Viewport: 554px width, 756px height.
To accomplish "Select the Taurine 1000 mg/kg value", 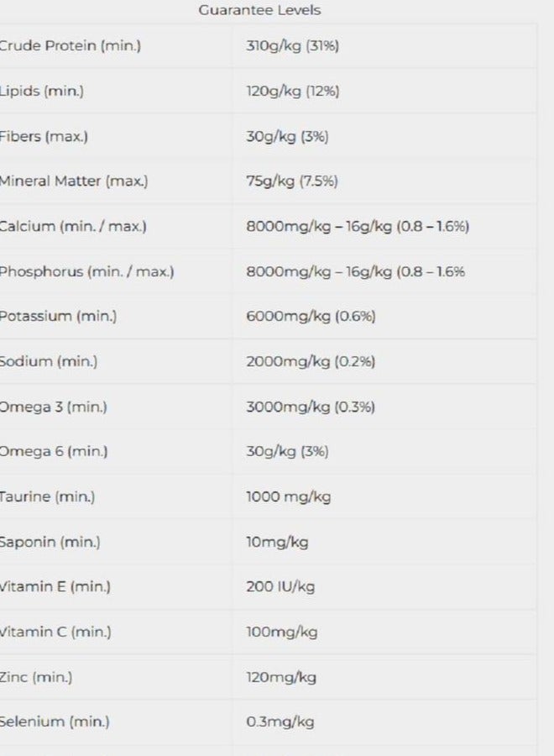I will [x=288, y=497].
